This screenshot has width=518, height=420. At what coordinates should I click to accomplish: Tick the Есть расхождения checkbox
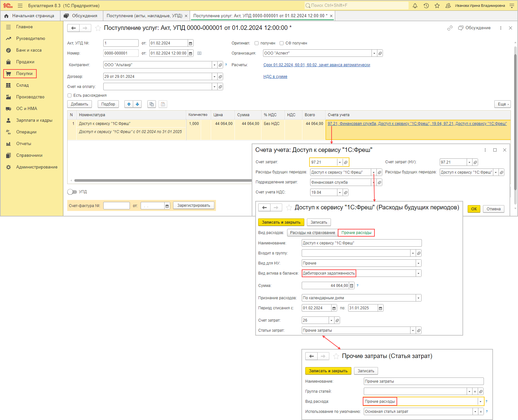(x=69, y=95)
